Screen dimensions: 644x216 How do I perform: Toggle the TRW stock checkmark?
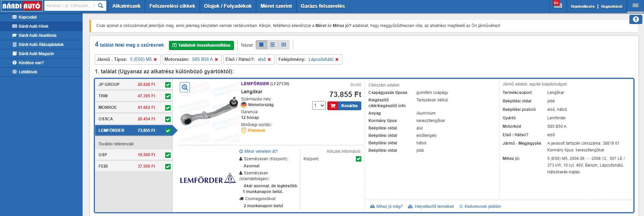(168, 96)
